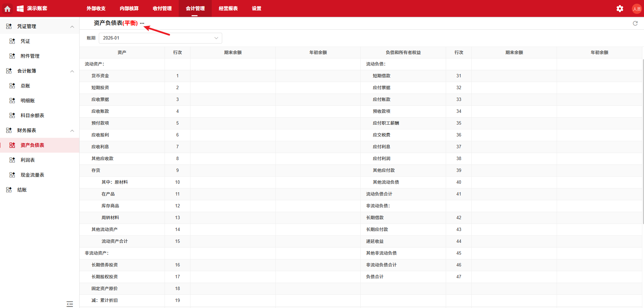Viewport: 644px width, 308px height.
Task: Open the app grid icon beside 演示账套
Action: click(x=20, y=8)
